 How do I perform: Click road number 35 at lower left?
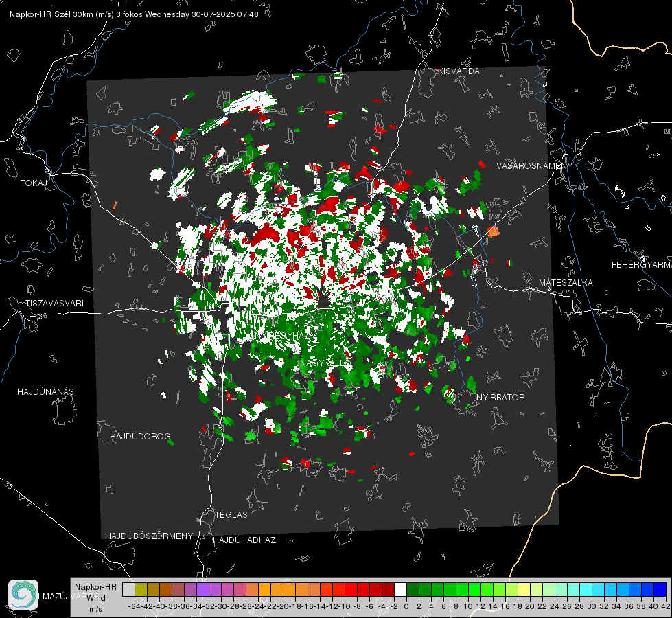9,485
